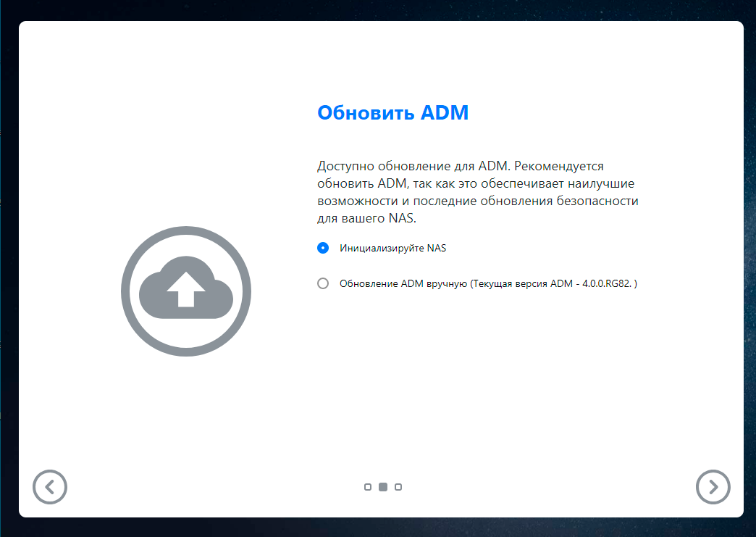Click the Доступно обновление для ADM description

(x=478, y=192)
